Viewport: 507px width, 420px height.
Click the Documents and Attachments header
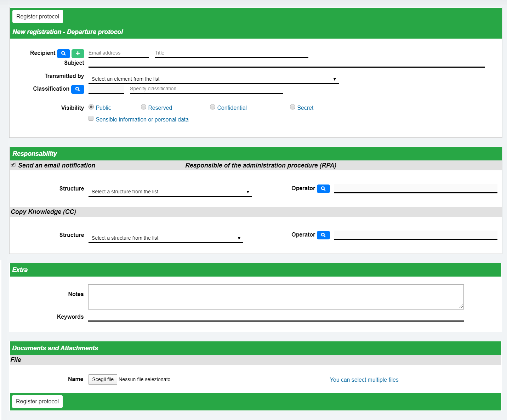click(256, 348)
